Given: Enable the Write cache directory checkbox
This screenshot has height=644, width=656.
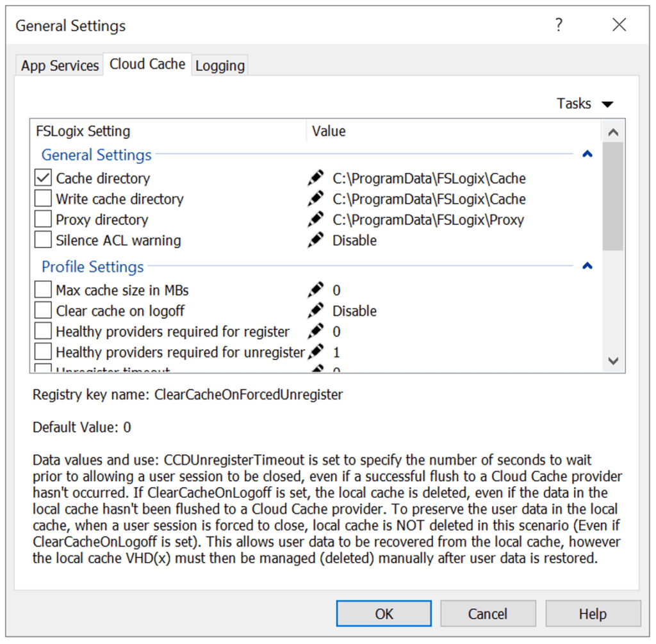Looking at the screenshot, I should (x=42, y=198).
